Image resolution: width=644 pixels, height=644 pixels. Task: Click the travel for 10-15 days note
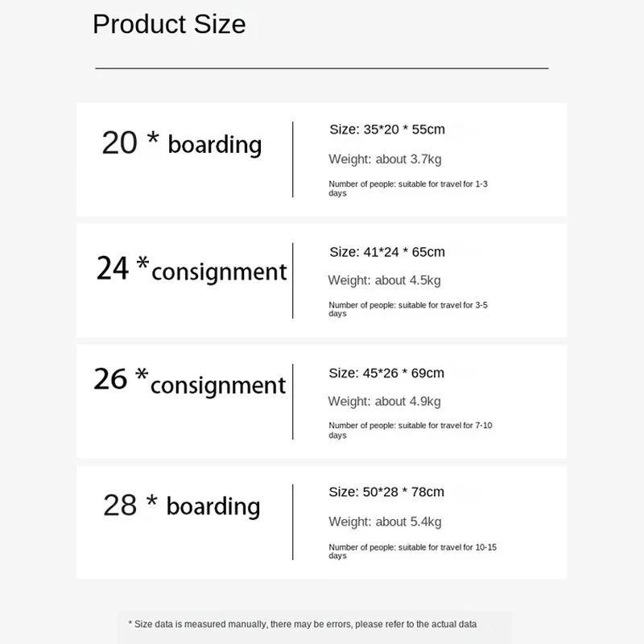412,551
